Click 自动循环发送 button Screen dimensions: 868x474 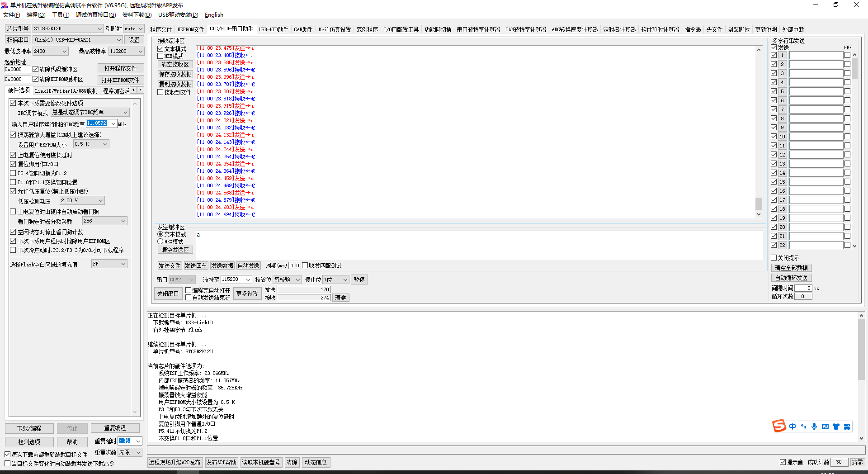pos(792,278)
